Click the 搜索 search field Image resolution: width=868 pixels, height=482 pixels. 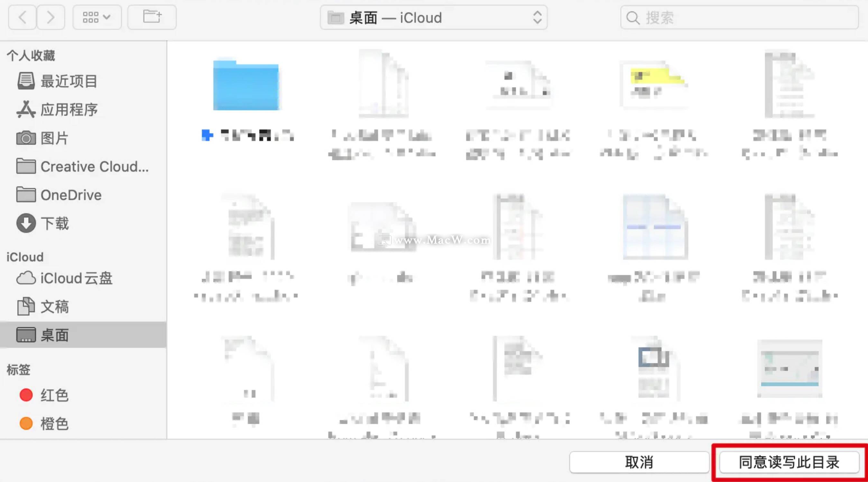pos(739,17)
